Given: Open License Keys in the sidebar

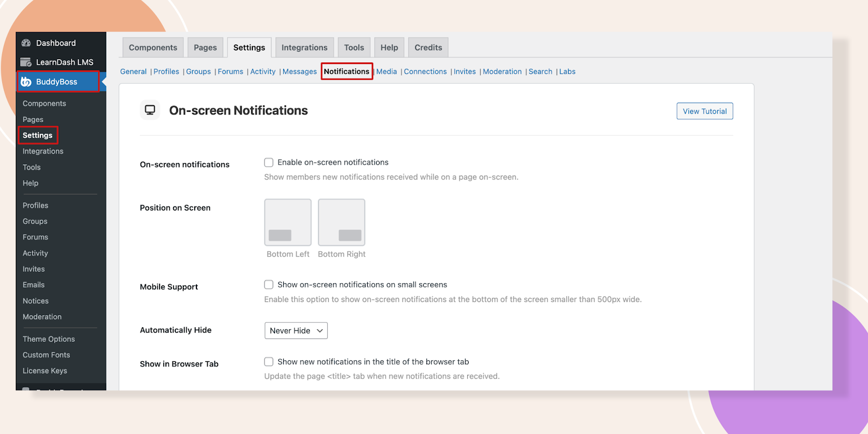Looking at the screenshot, I should (x=45, y=371).
